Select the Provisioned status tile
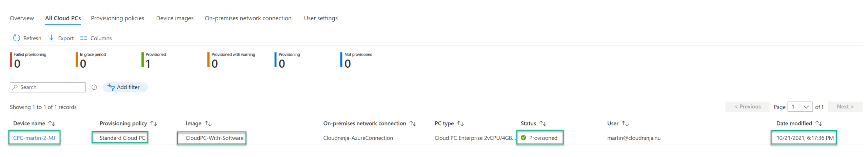 154,60
